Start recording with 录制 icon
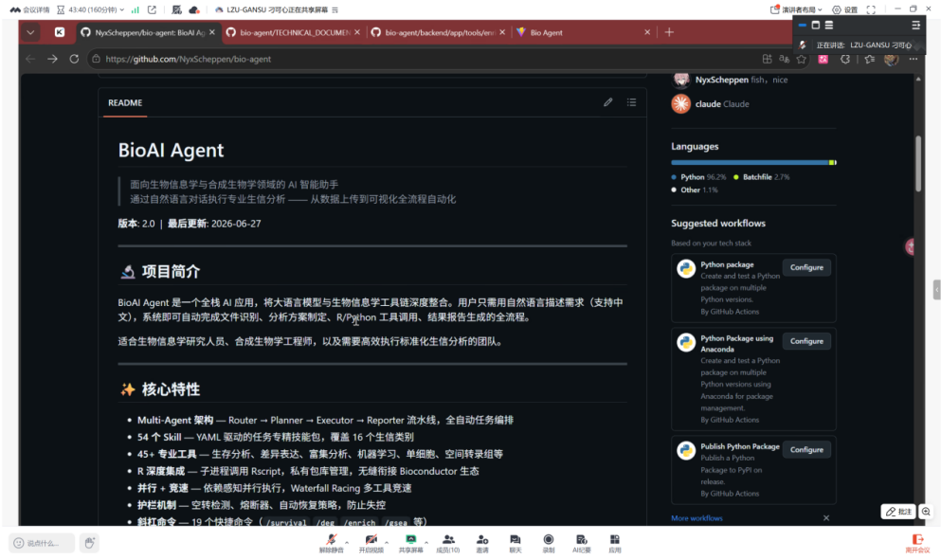This screenshot has height=560, width=941. [549, 543]
